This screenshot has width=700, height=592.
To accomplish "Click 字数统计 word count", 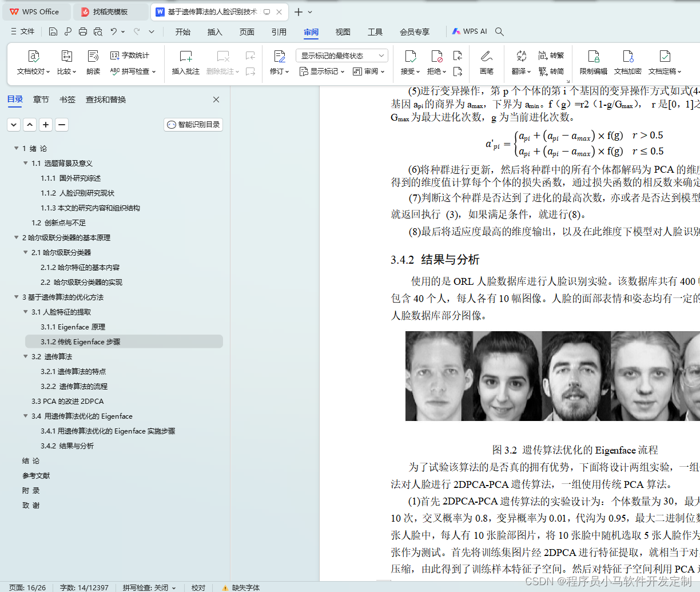I will click(x=130, y=55).
